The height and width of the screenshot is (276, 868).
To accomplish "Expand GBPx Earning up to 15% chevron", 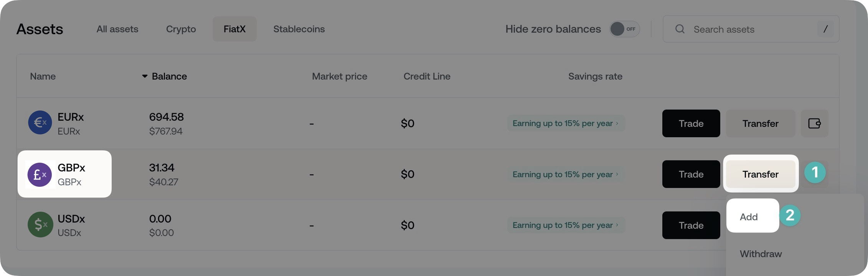I will (617, 174).
